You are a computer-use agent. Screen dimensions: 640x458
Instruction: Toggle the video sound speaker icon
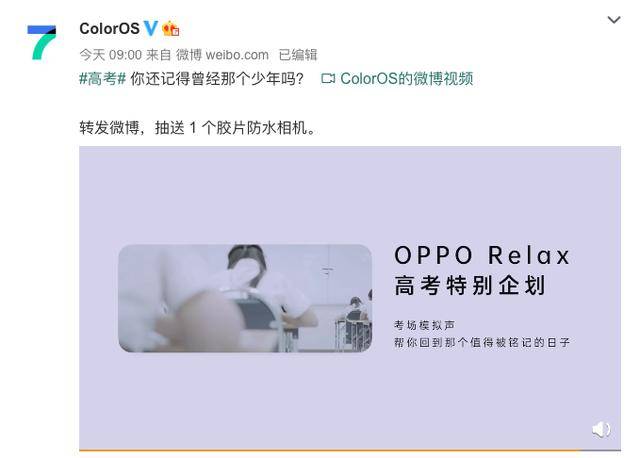(601, 429)
